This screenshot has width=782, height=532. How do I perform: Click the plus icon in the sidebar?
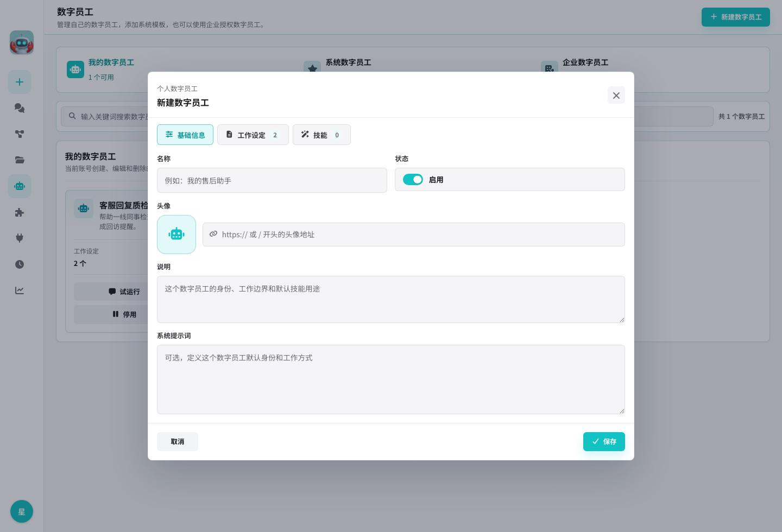(20, 82)
